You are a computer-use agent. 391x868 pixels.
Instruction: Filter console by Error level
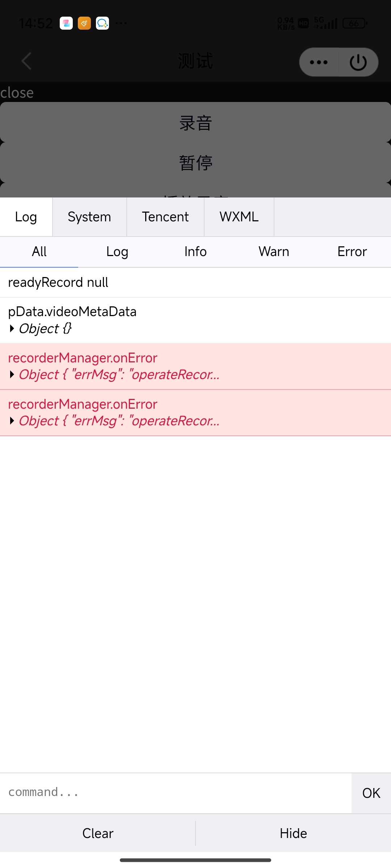352,252
